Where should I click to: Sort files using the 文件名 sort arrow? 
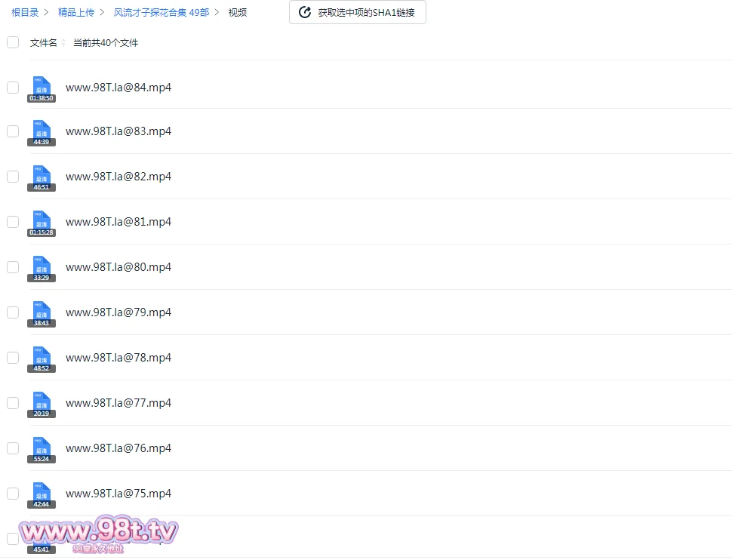click(x=63, y=43)
